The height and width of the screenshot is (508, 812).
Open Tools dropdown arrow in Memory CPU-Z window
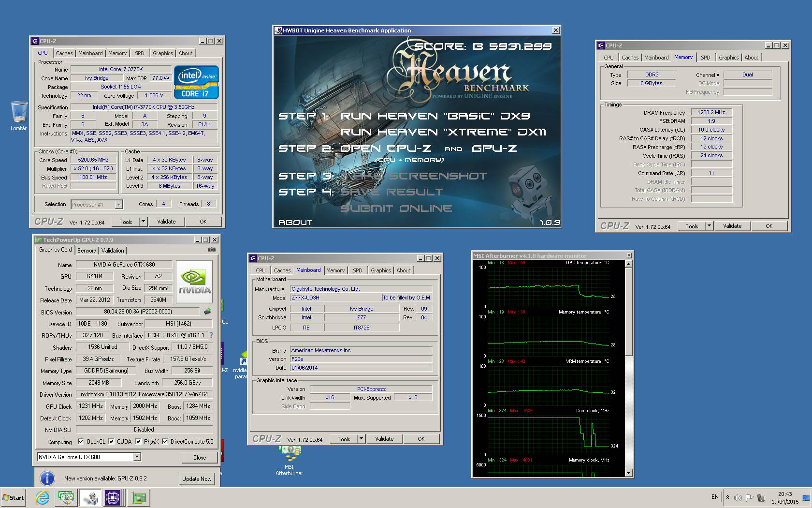709,226
